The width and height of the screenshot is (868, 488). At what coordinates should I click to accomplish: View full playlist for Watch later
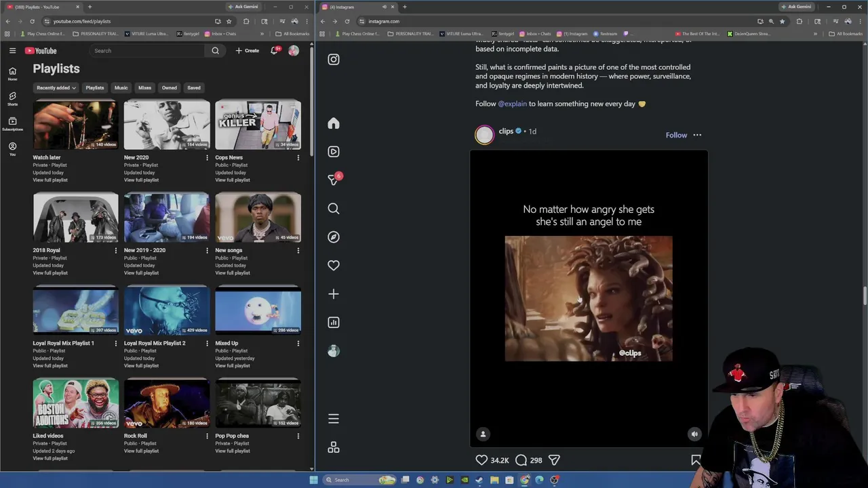(x=50, y=180)
